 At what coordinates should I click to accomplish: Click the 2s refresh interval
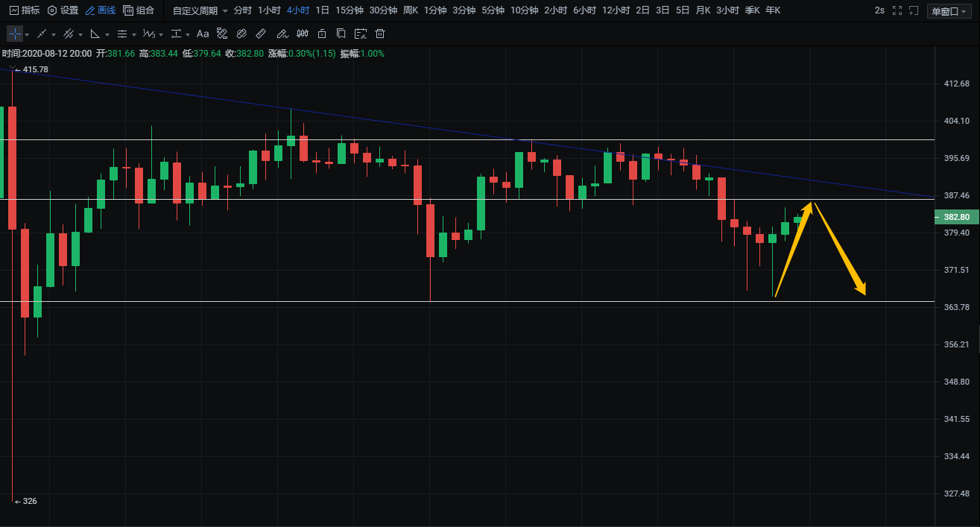click(879, 10)
